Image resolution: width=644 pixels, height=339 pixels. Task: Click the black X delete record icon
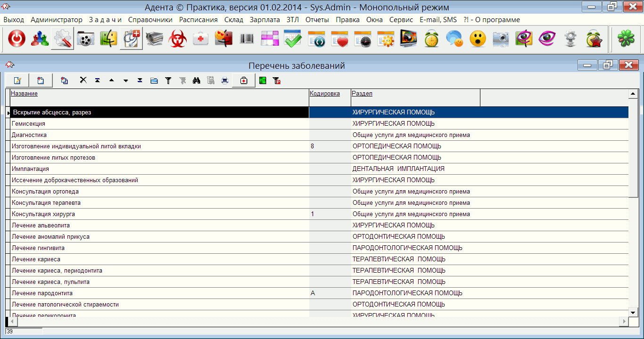[x=83, y=81]
